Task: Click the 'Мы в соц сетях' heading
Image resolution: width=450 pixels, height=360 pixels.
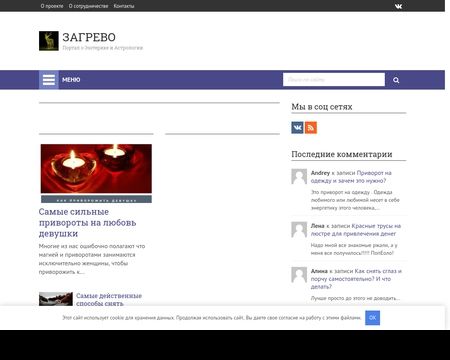Action: [x=322, y=107]
